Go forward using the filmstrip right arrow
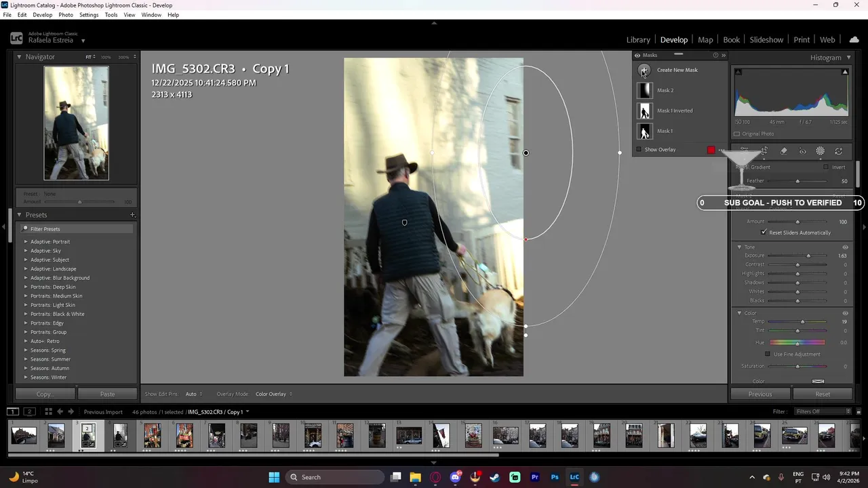Viewport: 868px width, 488px height. click(71, 411)
